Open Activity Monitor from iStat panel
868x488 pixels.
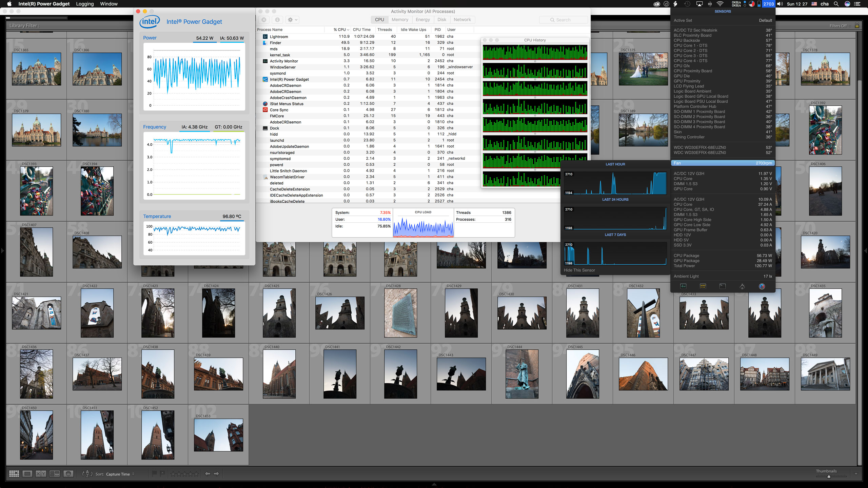pos(683,286)
